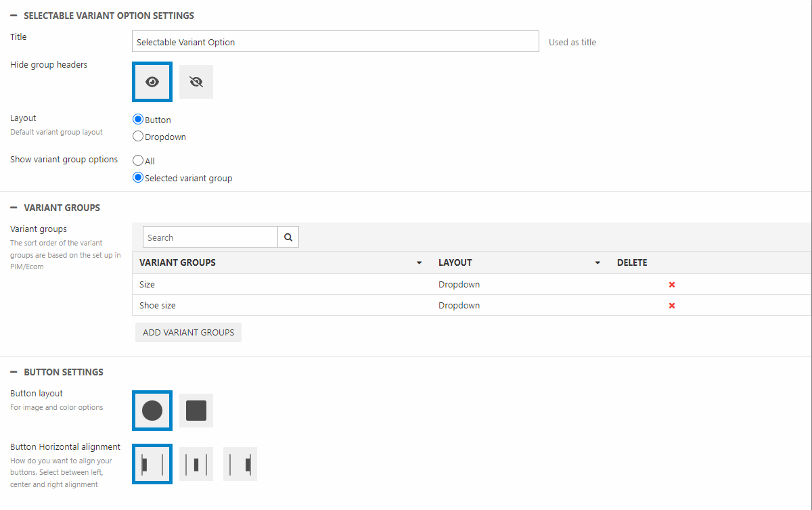Choose the round circle button layout
The image size is (812, 510).
[x=152, y=411]
